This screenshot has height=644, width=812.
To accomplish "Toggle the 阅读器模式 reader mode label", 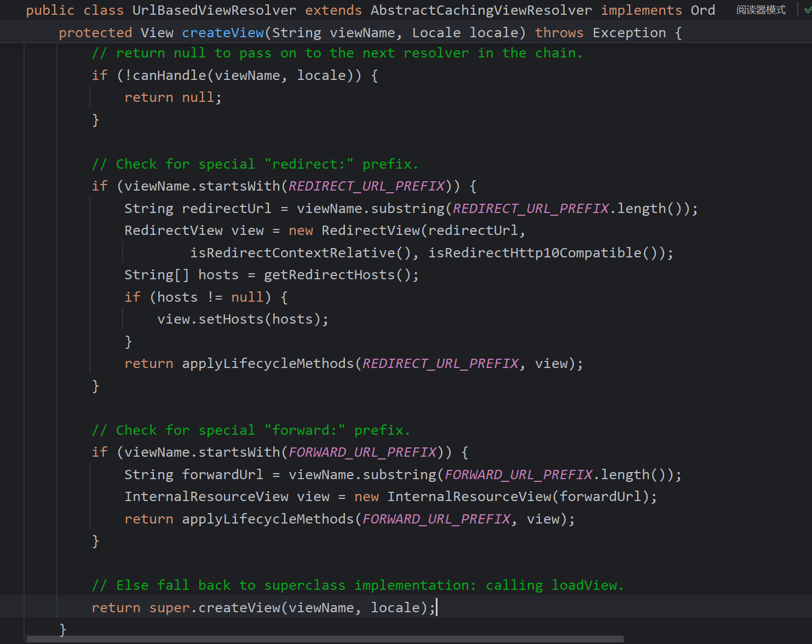I will pos(761,10).
